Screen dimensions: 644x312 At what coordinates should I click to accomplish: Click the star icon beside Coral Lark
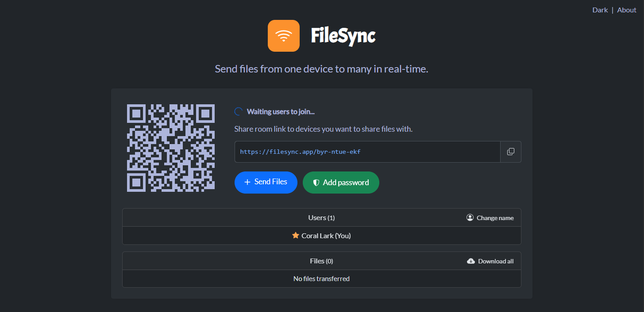click(x=296, y=236)
